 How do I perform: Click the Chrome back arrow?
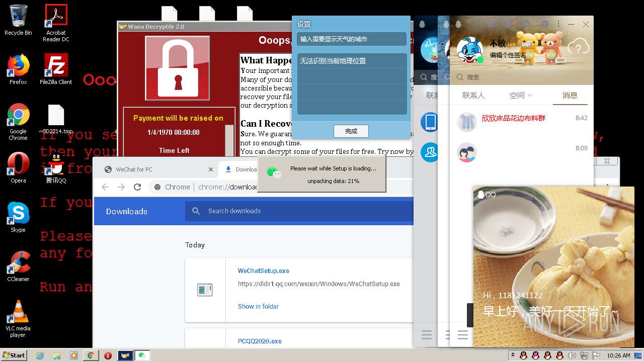click(105, 187)
